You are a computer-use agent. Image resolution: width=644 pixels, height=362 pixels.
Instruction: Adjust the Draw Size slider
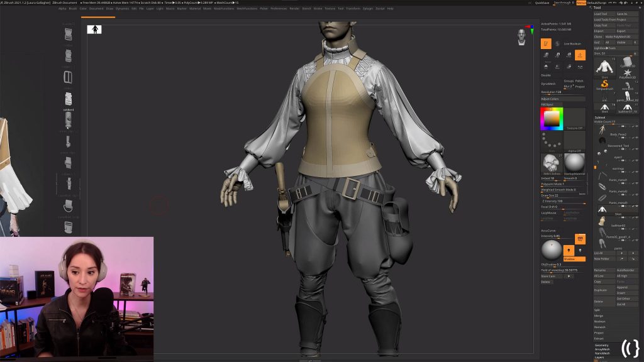pos(563,195)
